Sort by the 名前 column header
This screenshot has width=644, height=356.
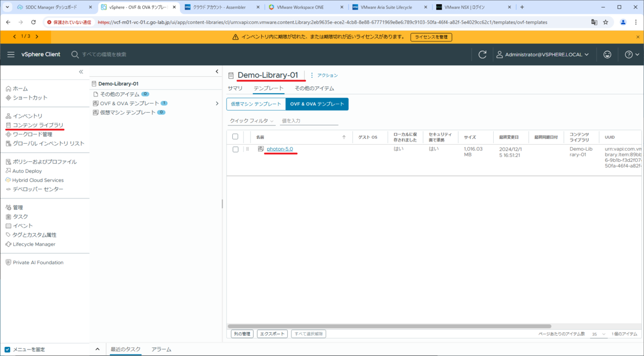(260, 137)
